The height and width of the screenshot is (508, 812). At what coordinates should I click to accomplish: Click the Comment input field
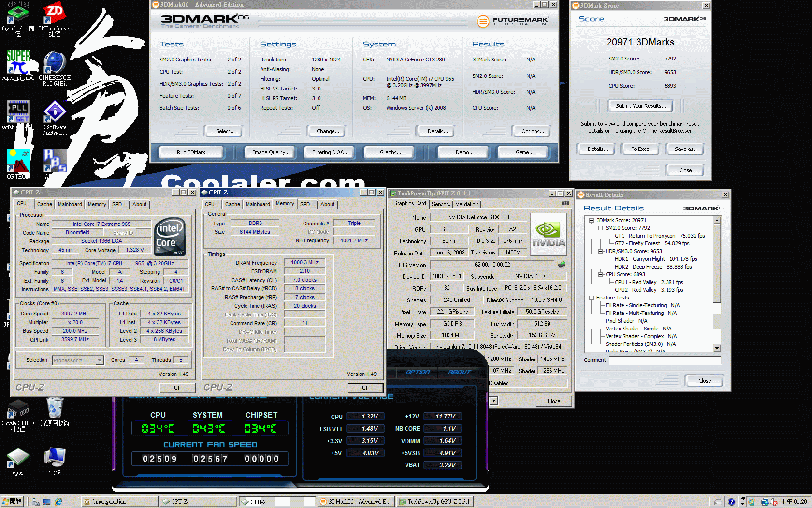pyautogui.click(x=665, y=360)
